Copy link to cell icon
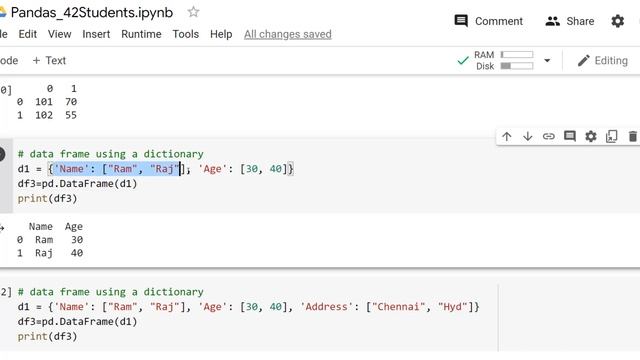This screenshot has width=640, height=360. tap(549, 136)
